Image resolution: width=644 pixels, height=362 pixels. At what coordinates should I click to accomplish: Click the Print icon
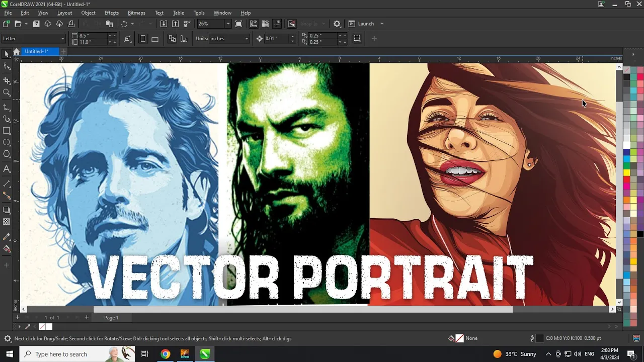pos(71,24)
